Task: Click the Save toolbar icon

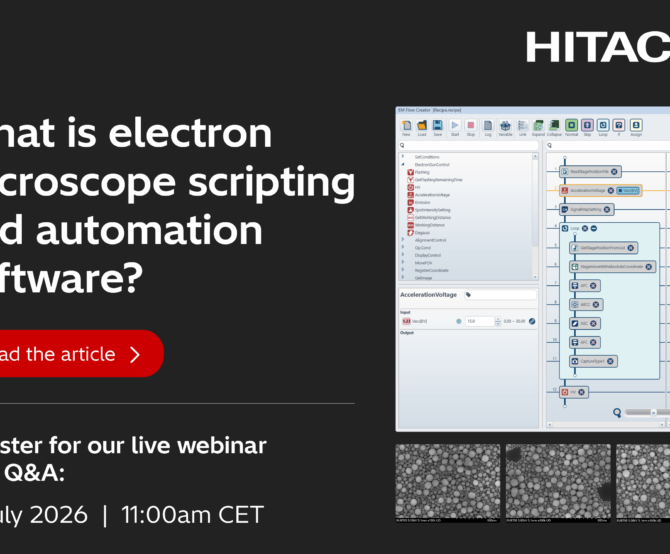Action: click(x=438, y=126)
